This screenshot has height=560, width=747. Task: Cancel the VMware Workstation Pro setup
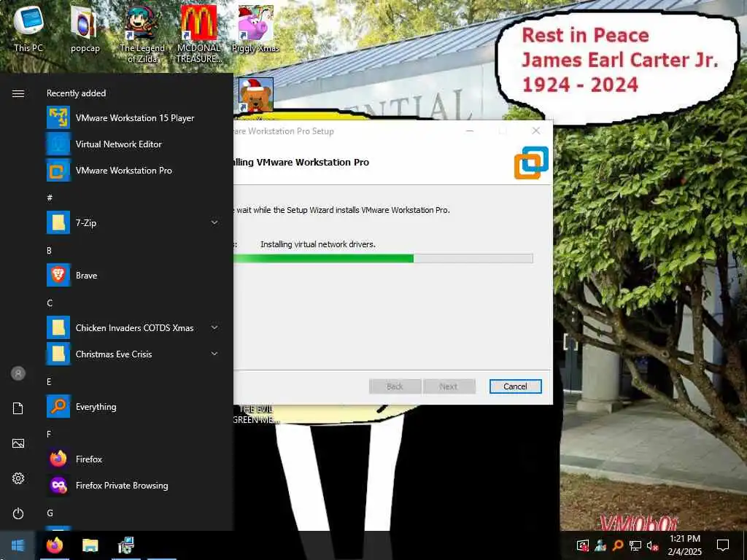516,386
